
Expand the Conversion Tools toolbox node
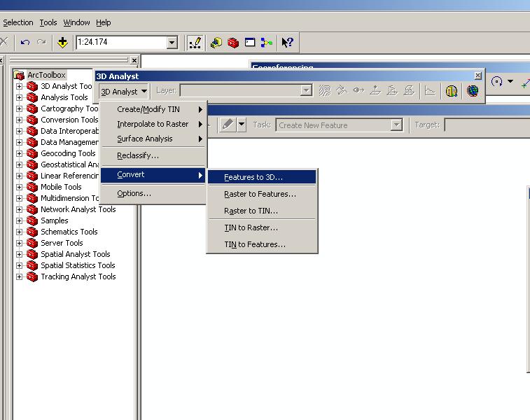tap(20, 120)
